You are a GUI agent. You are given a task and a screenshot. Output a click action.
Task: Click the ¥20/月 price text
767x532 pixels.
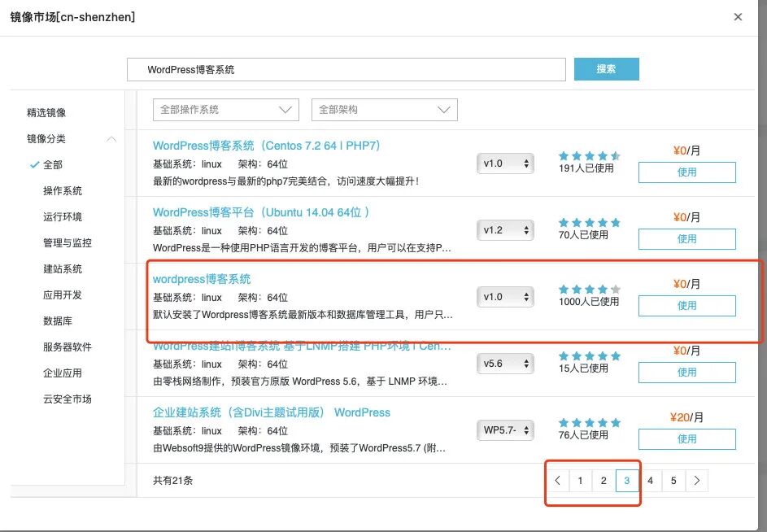[686, 417]
